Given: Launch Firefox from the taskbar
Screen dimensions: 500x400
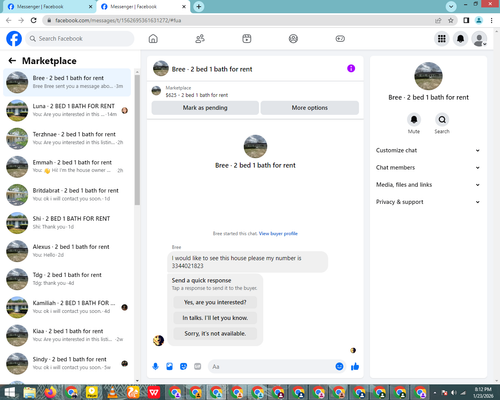Looking at the screenshot, I should pos(51,392).
